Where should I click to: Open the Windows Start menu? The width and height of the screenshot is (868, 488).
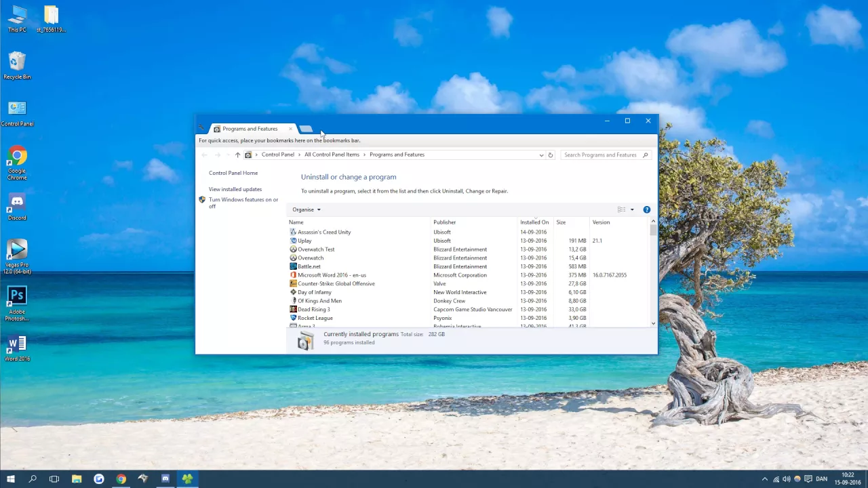click(11, 479)
